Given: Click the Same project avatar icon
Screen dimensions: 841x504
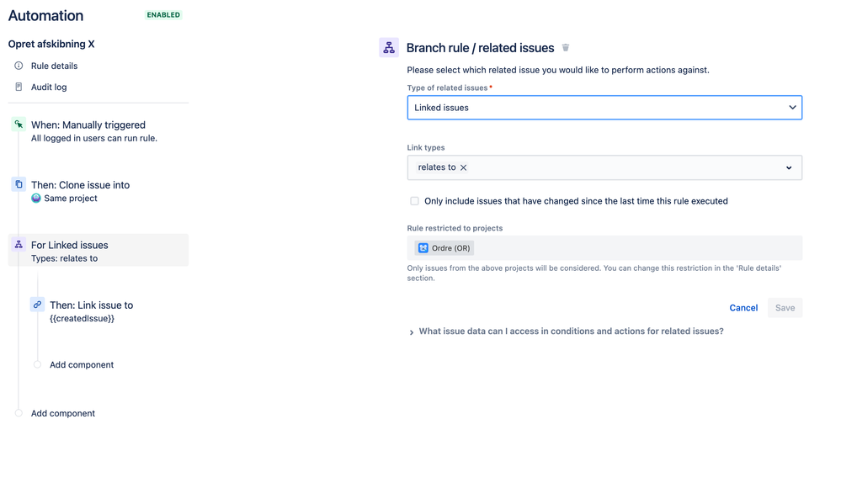Looking at the screenshot, I should point(36,199).
